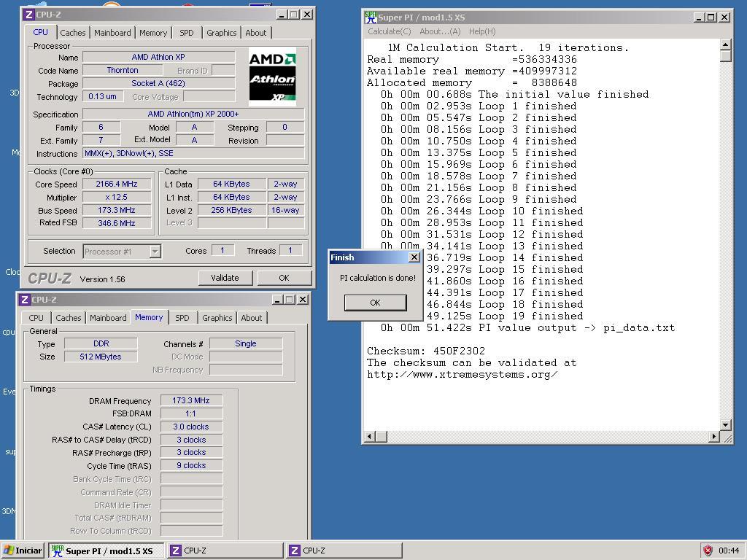Screen dimensions: 747x560
Task: Select Memory tab in lower CPU-Z window
Action: click(149, 317)
